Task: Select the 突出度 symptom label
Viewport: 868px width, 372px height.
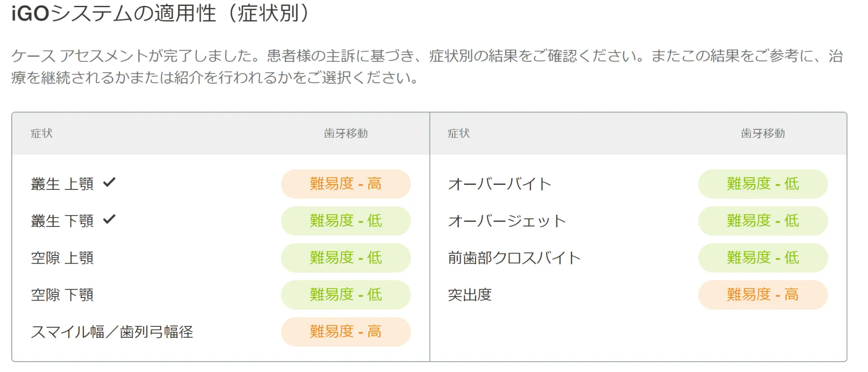Action: [x=470, y=295]
